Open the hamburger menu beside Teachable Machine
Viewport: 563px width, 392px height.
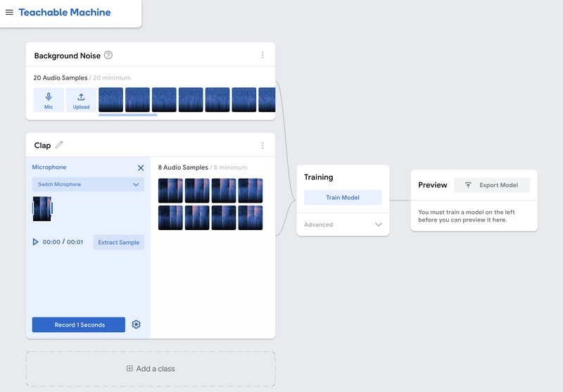click(x=9, y=12)
